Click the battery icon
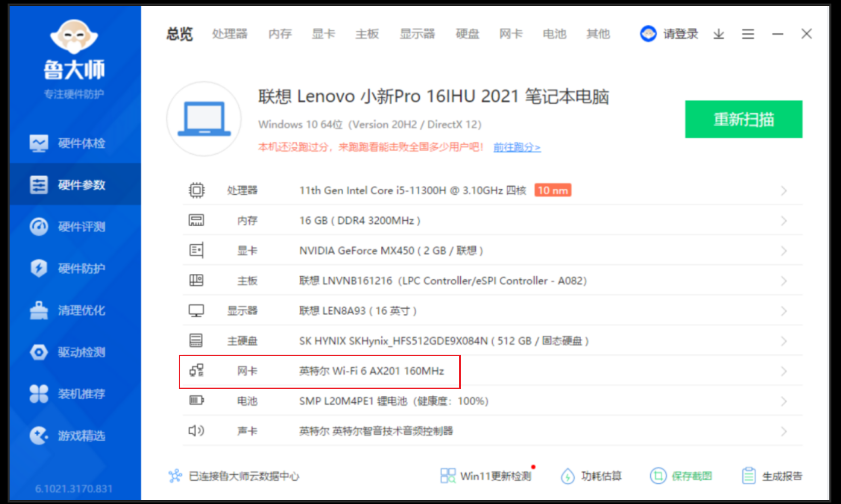Screen dimensions: 841x504 196,400
